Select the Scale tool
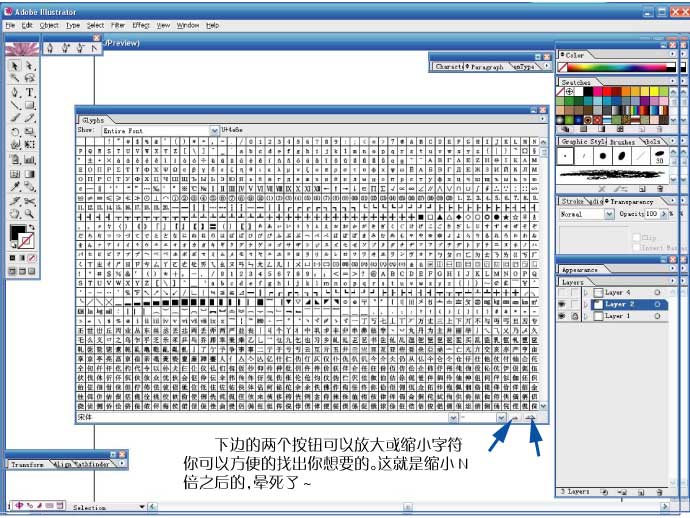 (29, 132)
